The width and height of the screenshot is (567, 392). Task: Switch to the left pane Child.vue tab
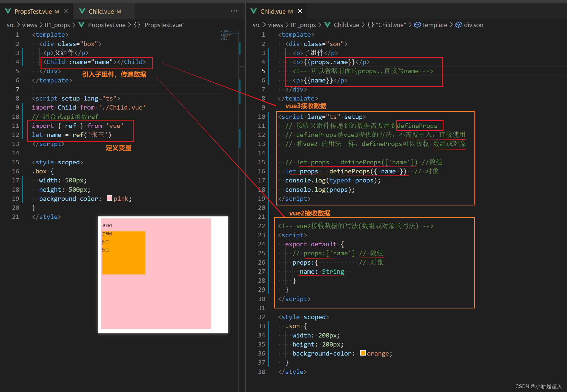(x=104, y=11)
